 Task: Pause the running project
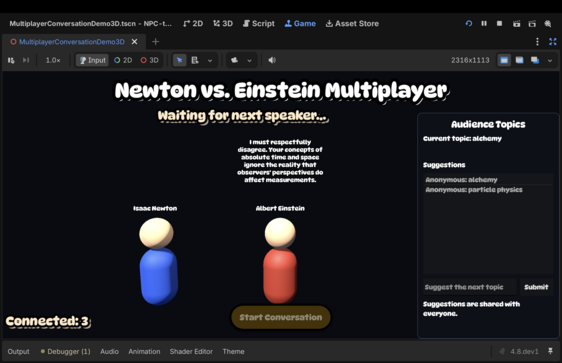point(484,24)
